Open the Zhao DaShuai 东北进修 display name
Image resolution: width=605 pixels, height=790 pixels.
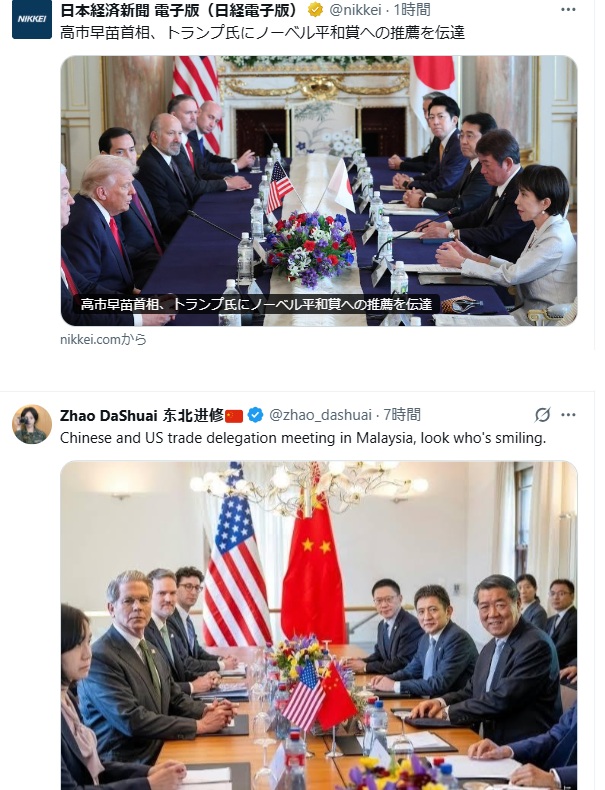142,415
